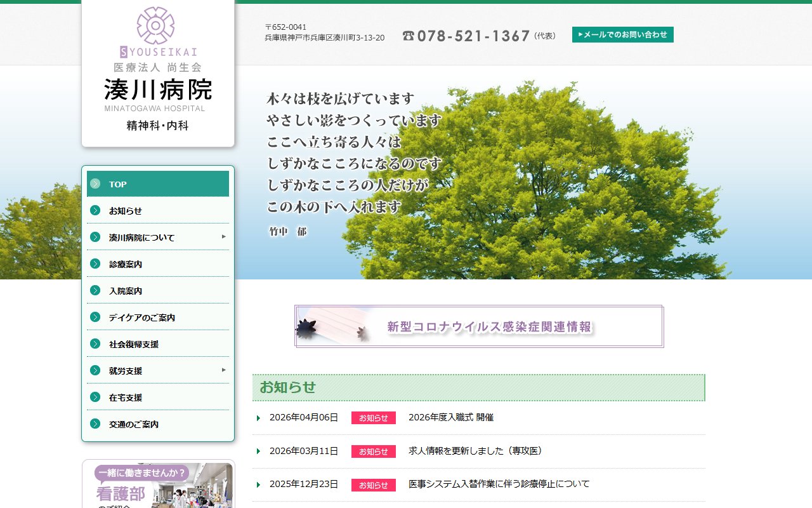The height and width of the screenshot is (508, 812).
Task: Open the TOP menu item
Action: [158, 184]
